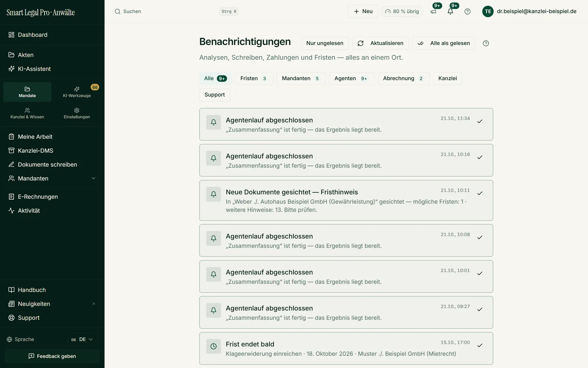The image size is (588, 368).
Task: Mark the 10:01 Agentenlauf notification as read
Action: (480, 273)
